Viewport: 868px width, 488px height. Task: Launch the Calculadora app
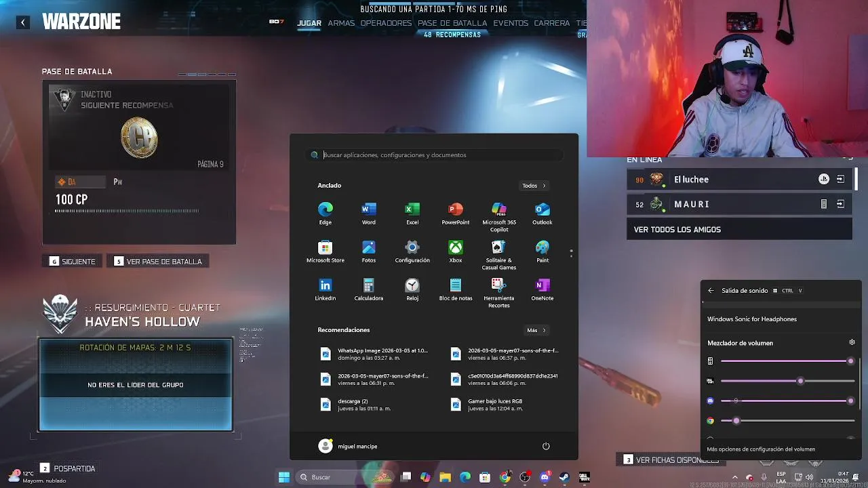[x=369, y=289]
